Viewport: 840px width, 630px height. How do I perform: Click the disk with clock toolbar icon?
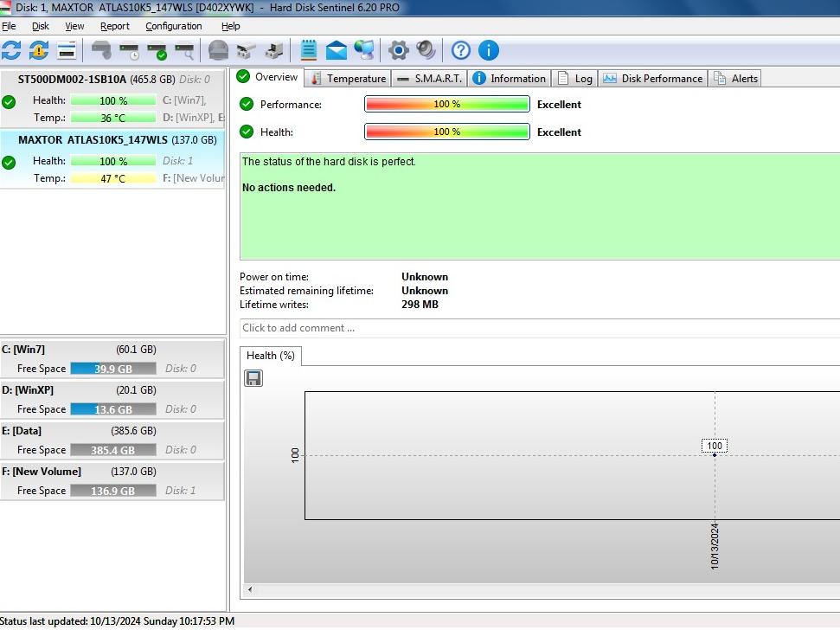pyautogui.click(x=129, y=51)
